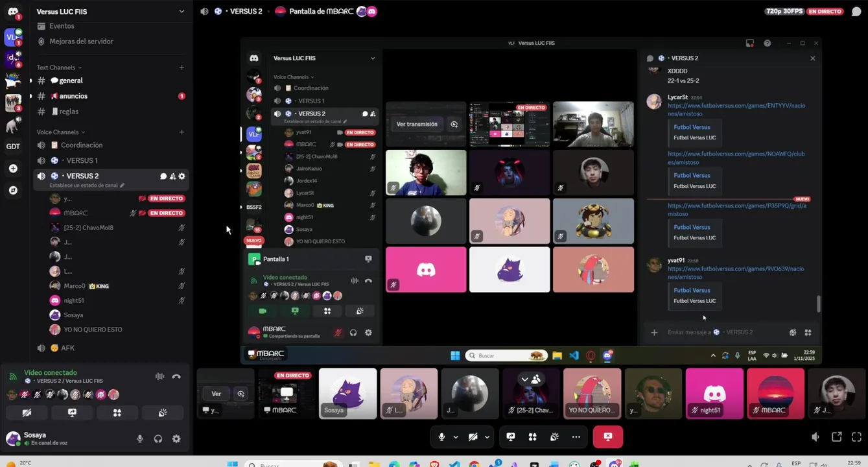Adjust stream volume speaker icon
This screenshot has width=868, height=467.
click(815, 437)
